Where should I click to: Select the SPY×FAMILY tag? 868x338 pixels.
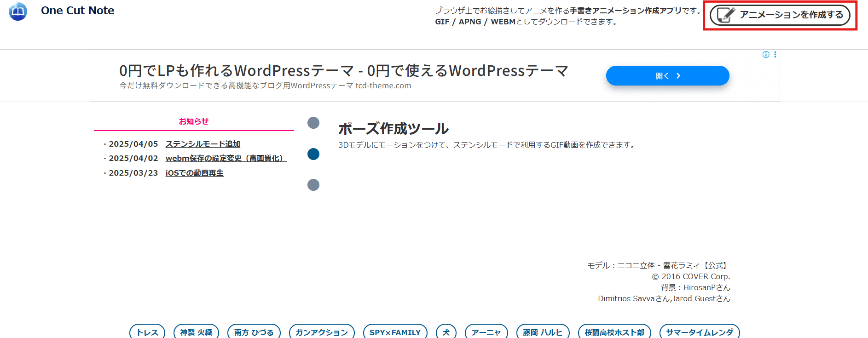[x=395, y=332]
